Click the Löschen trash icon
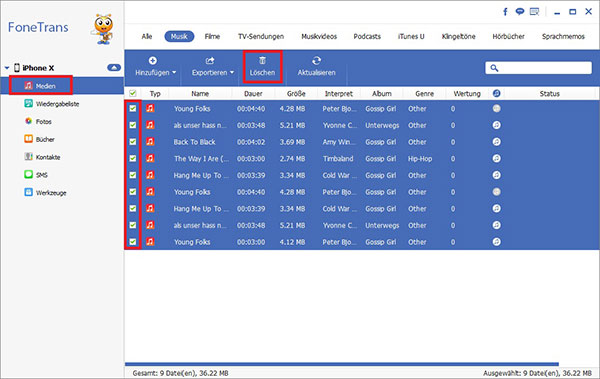The width and height of the screenshot is (600, 379). [262, 60]
